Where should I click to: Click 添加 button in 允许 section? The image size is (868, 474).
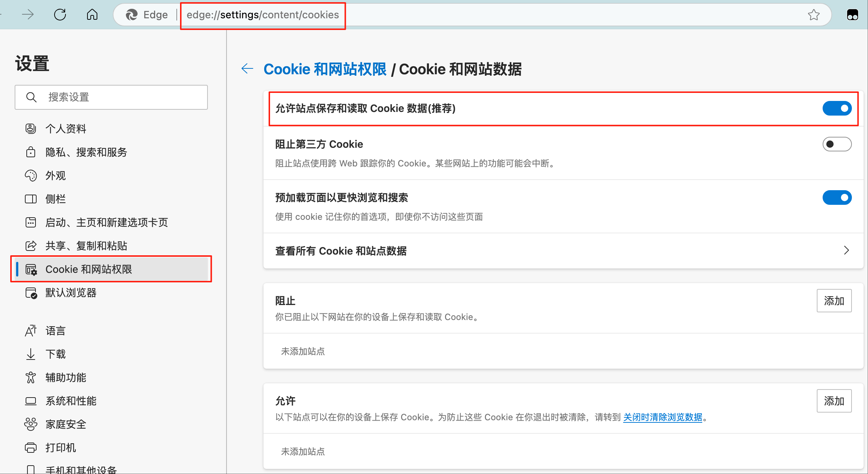[x=834, y=401]
